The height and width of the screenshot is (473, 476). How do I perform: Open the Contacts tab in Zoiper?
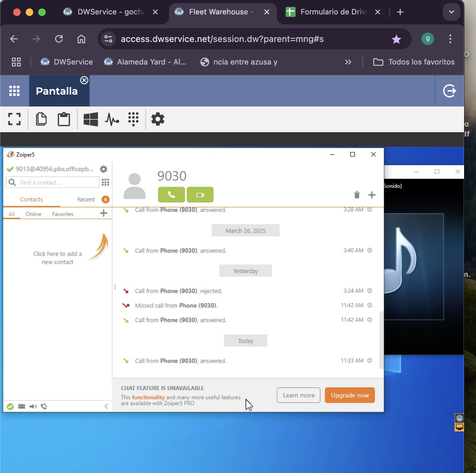pos(32,200)
